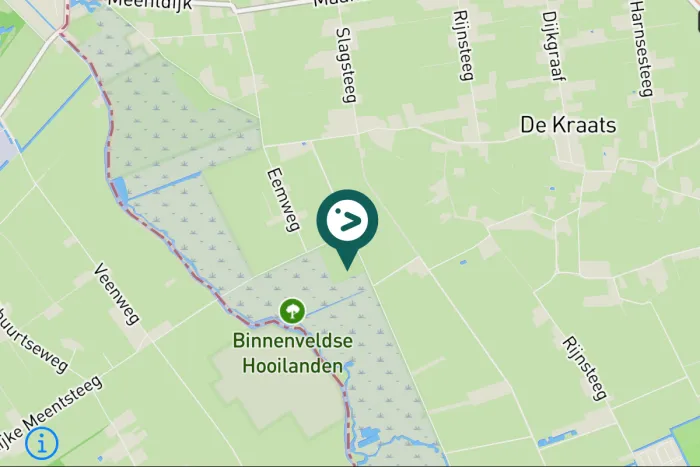Select the Veenweg road label

click(117, 294)
